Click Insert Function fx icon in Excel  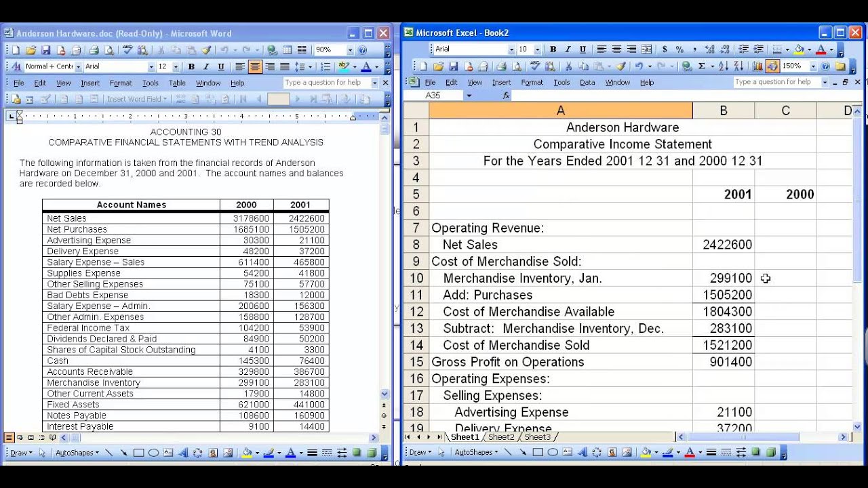(x=506, y=96)
